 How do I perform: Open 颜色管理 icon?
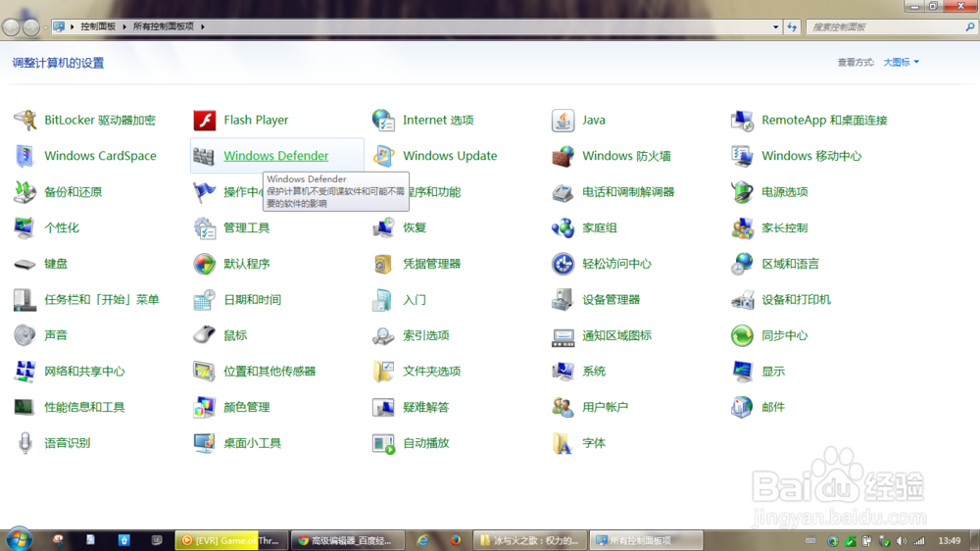coord(205,407)
